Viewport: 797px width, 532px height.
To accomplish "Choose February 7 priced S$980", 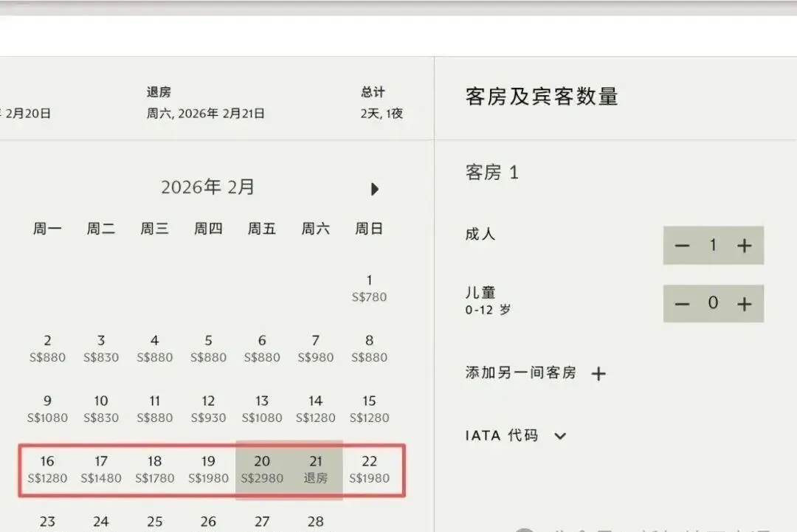I will pos(316,348).
